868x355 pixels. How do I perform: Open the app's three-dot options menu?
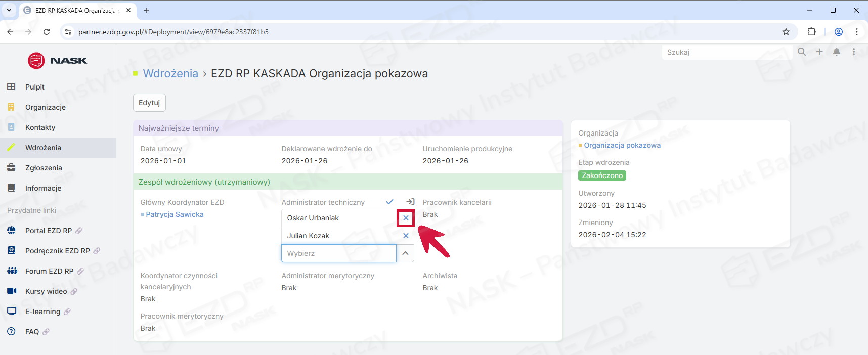point(854,52)
